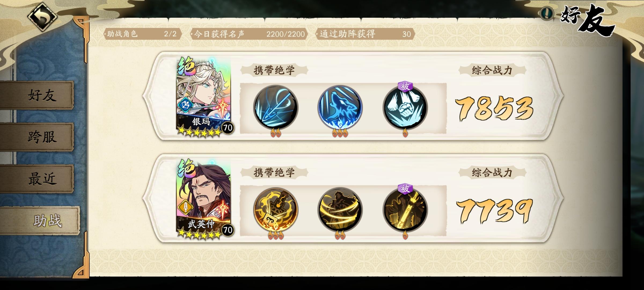
Task: Click the 今日获得名声 2200/2200 bar
Action: click(x=249, y=34)
